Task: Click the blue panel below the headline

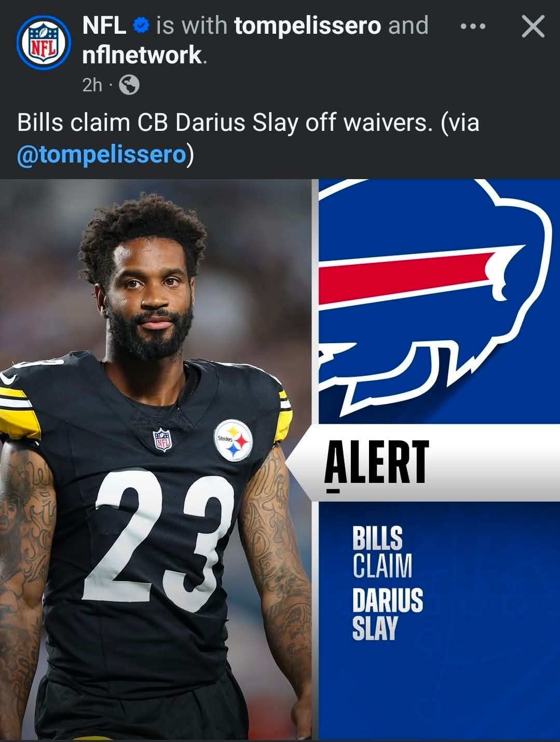Action: [x=439, y=620]
